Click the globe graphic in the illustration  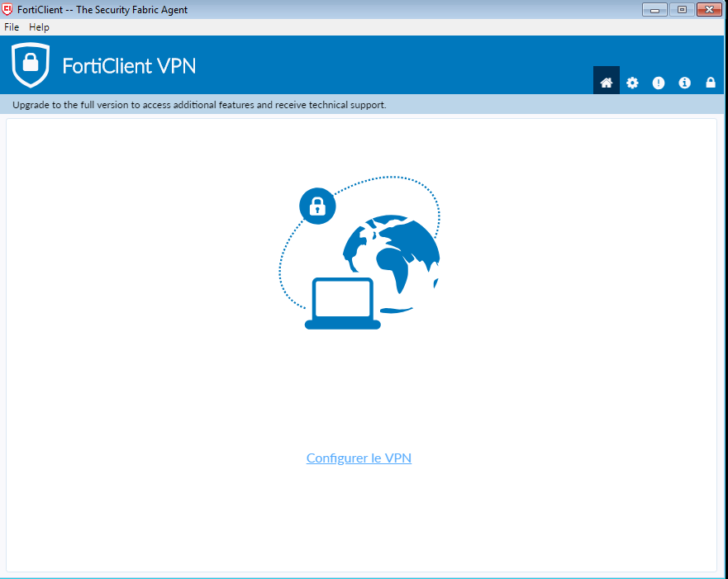(x=391, y=263)
